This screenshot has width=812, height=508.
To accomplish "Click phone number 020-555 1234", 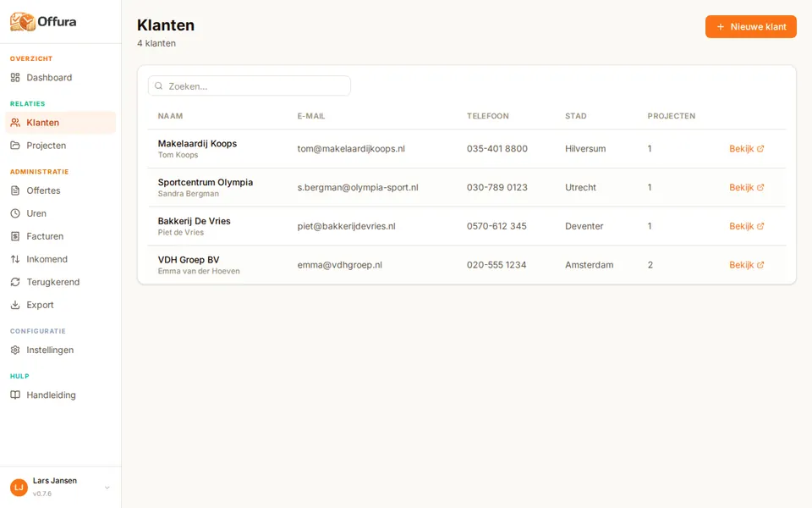I will (x=497, y=265).
